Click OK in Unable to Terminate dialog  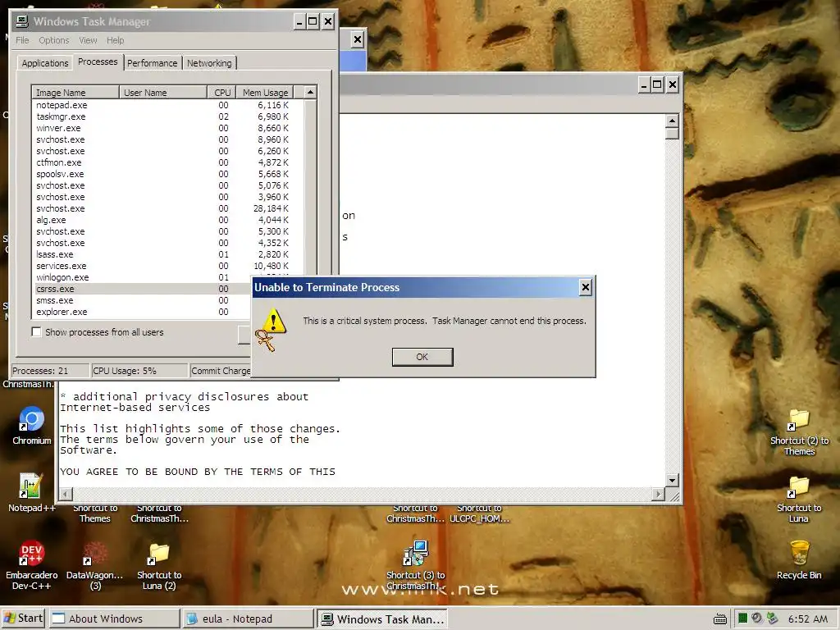coord(422,357)
